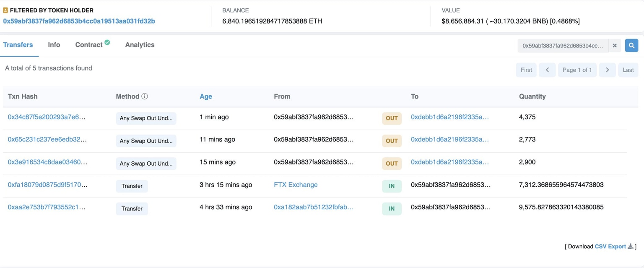Click the verified checkmark on Contract tab
This screenshot has height=268, width=644.
point(107,41)
